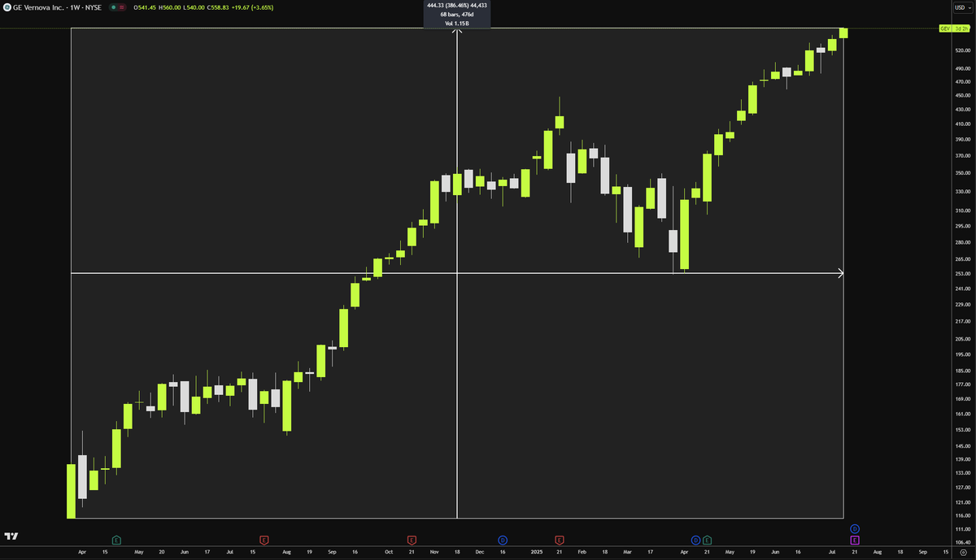
Task: Open blue dividend marker in April 2025
Action: tap(695, 540)
